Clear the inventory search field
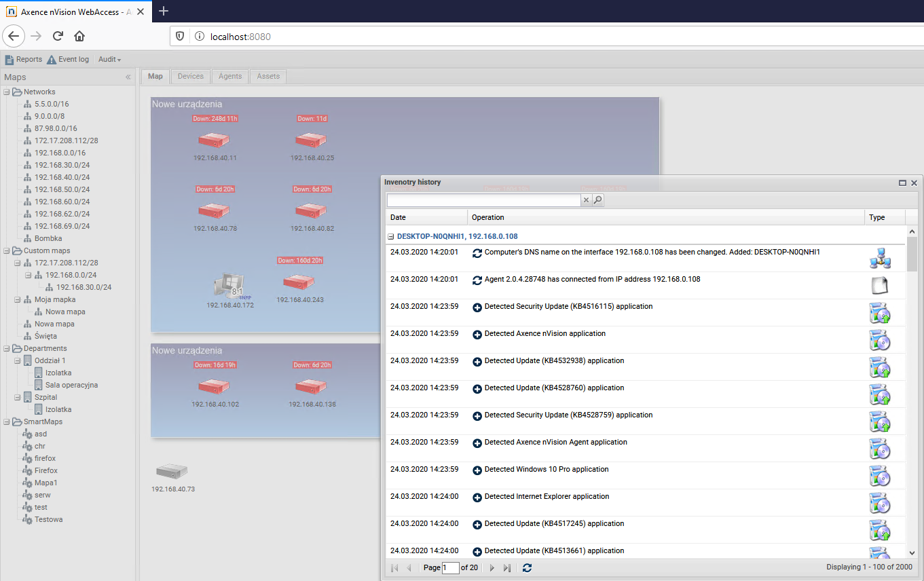924x581 pixels. 587,200
